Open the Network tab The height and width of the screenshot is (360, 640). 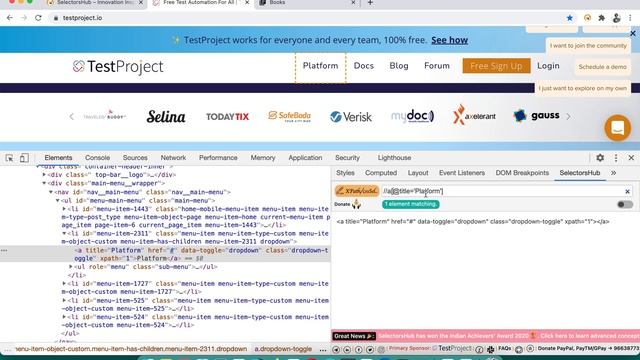[x=173, y=158]
